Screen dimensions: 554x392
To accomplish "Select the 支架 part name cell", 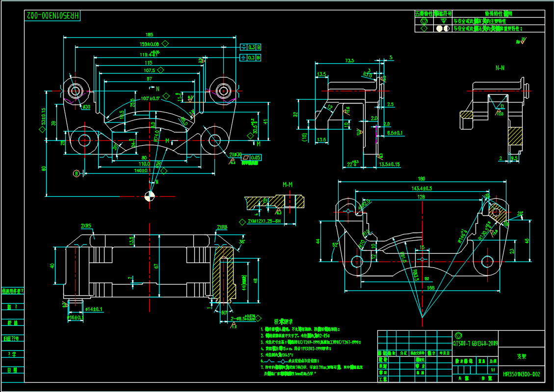I will (521, 357).
